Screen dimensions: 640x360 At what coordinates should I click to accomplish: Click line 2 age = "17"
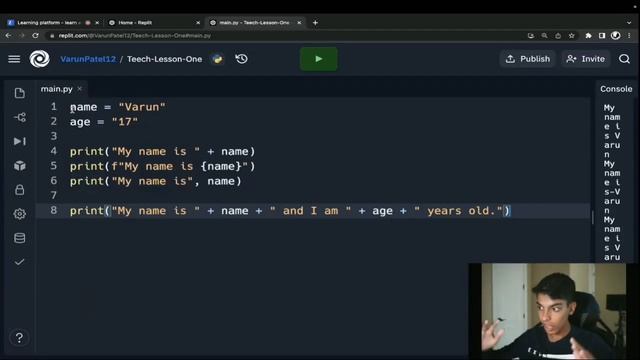coord(104,122)
